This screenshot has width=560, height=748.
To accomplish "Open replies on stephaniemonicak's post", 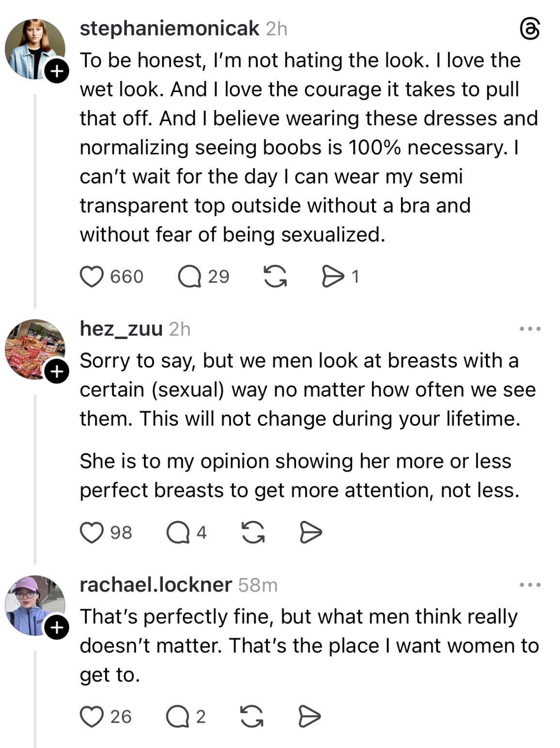I will tap(189, 277).
